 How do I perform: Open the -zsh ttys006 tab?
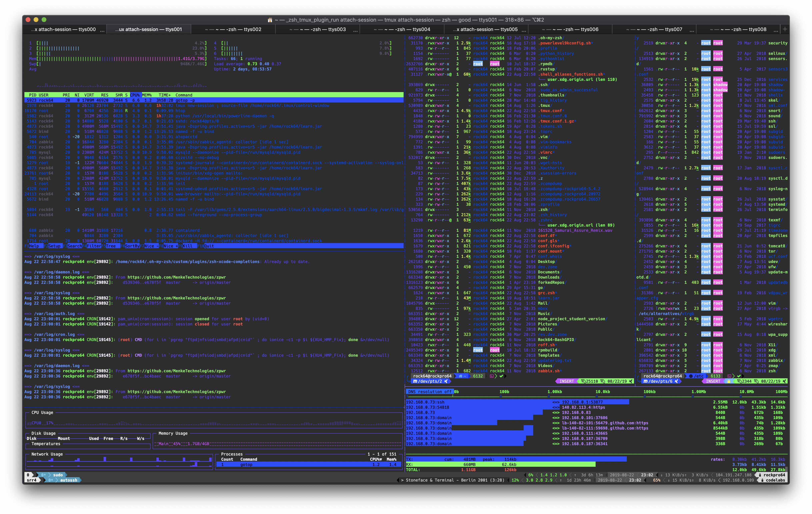coord(570,29)
